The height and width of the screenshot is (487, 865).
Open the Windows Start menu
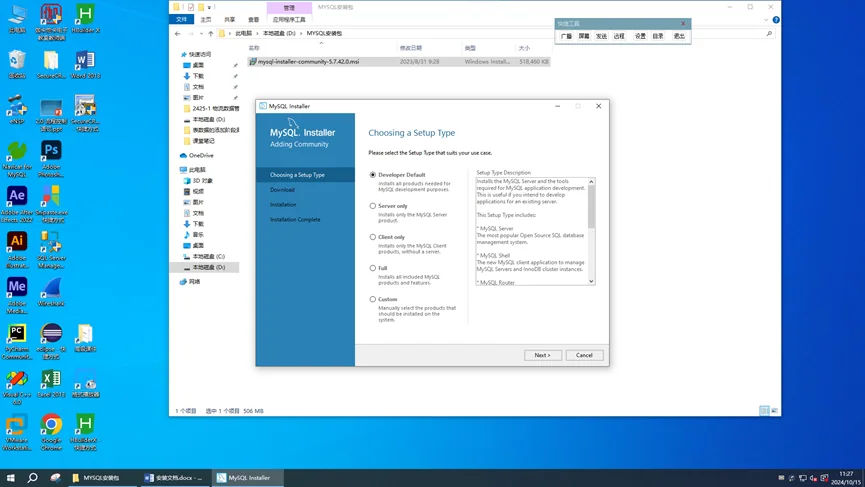pos(10,478)
